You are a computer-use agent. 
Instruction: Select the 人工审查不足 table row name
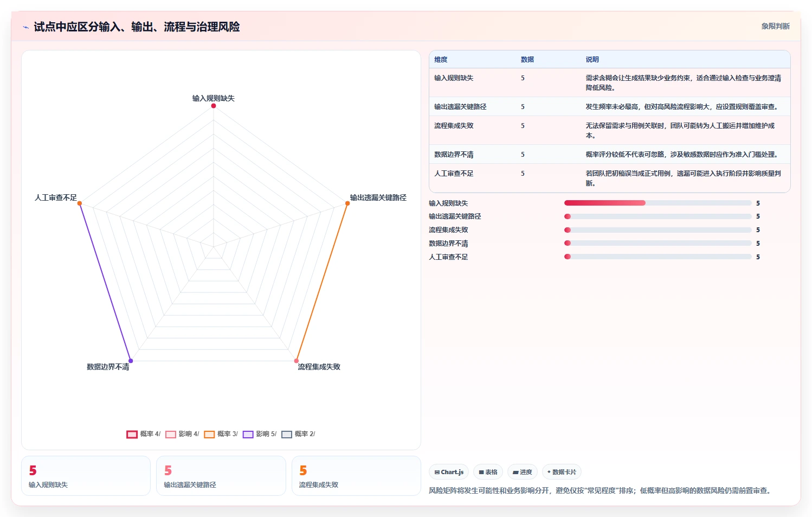(x=454, y=174)
